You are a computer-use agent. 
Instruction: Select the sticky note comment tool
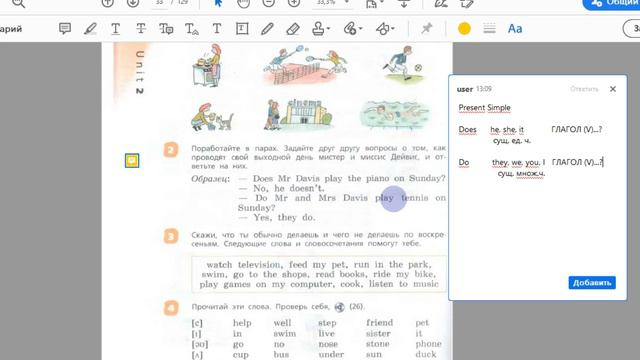point(65,29)
